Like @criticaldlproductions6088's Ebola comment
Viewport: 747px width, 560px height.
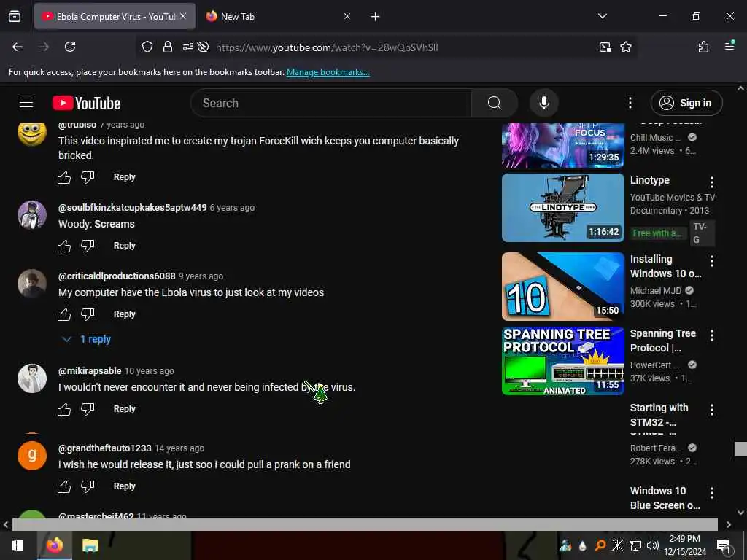click(64, 315)
